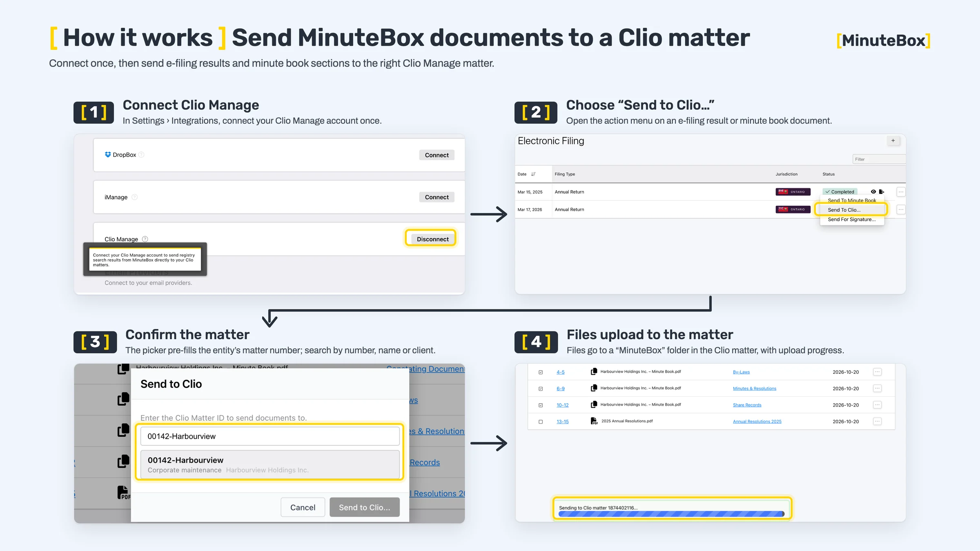Click the eye view icon on Mar 15 filing
Viewport: 980px width, 551px height.
pos(873,192)
